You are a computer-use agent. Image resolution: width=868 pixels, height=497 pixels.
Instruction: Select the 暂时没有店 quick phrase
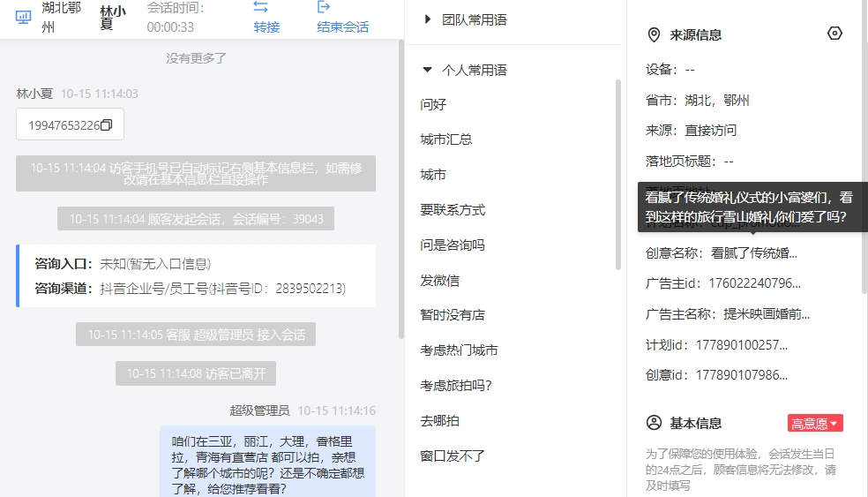[x=453, y=315]
